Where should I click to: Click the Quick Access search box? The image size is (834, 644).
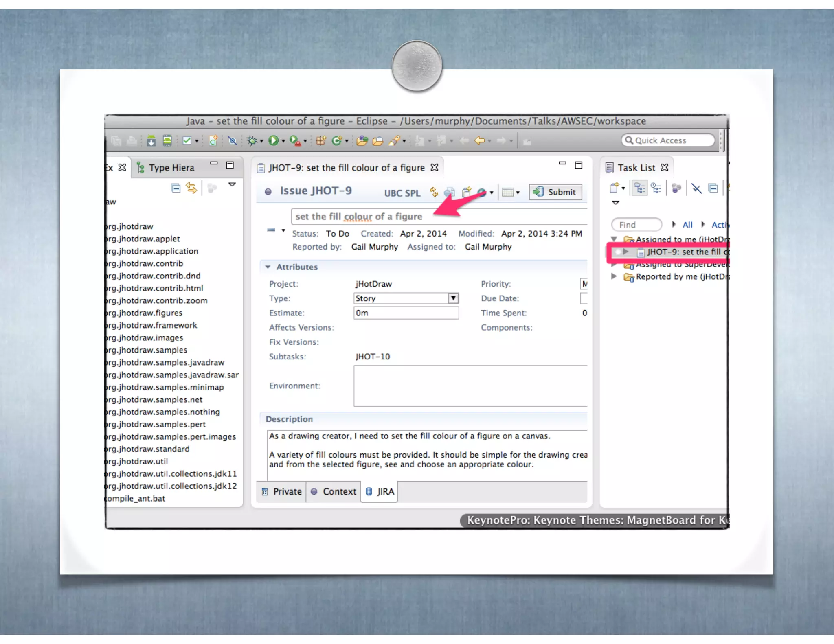pos(668,140)
